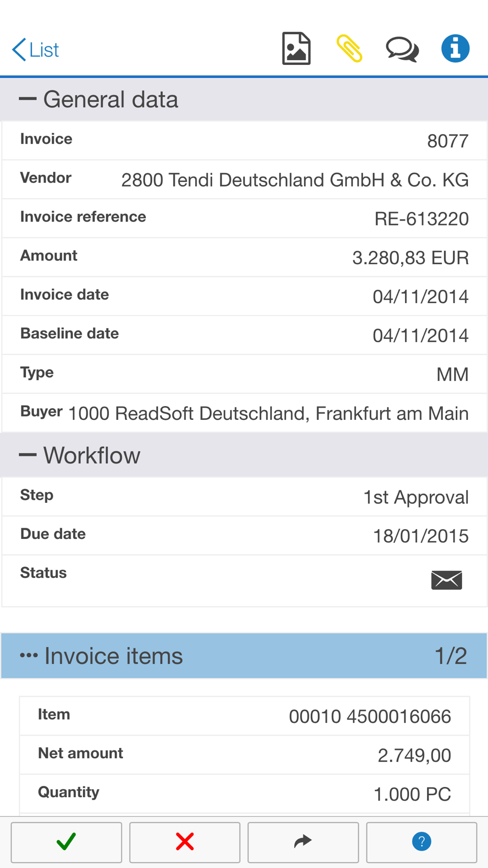The height and width of the screenshot is (868, 488).
Task: Reject the invoice with red X
Action: (x=185, y=842)
